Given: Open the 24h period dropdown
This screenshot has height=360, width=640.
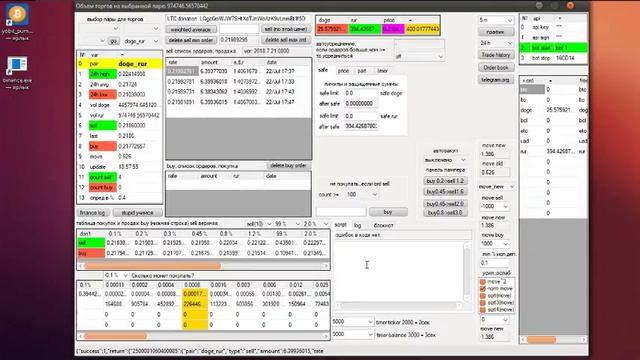Looking at the screenshot, I should (x=496, y=43).
